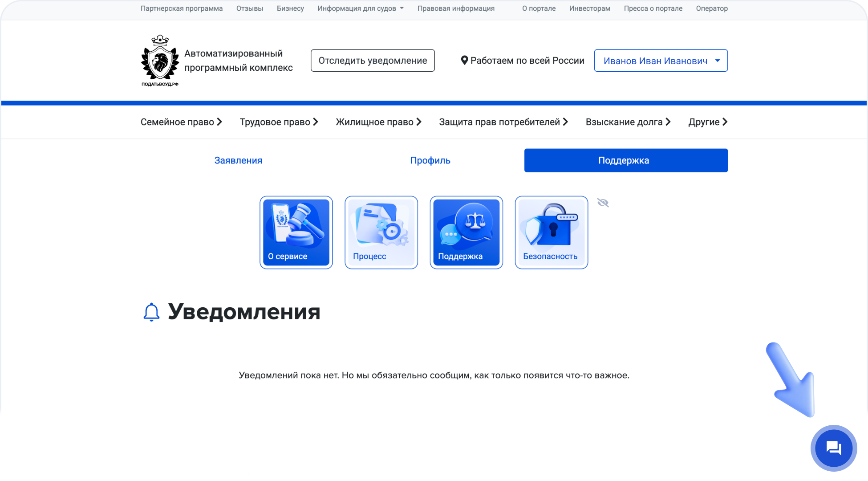Viewport: 868px width, 481px height.
Task: Click the lion crest portal logo
Action: click(x=160, y=61)
